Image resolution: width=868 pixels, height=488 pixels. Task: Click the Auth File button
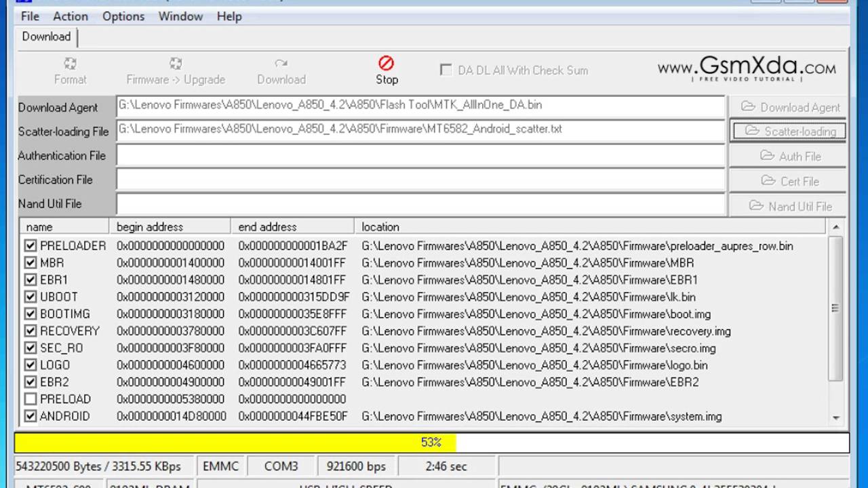click(788, 156)
